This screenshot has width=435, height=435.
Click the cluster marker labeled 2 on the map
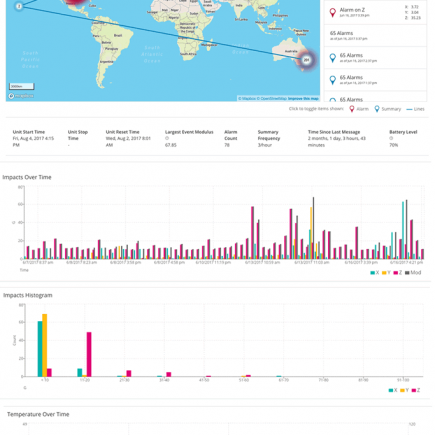[x=19, y=6]
